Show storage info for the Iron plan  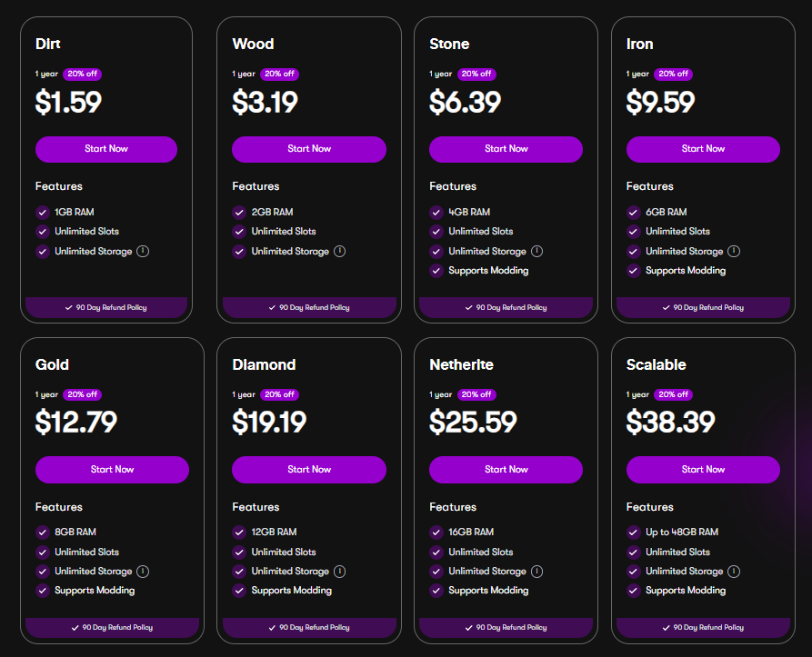pyautogui.click(x=734, y=251)
